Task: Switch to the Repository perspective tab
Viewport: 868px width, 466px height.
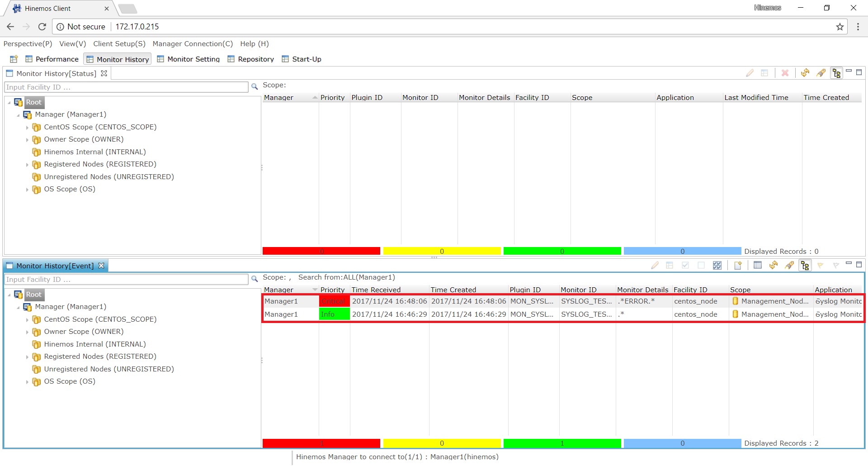Action: [251, 59]
